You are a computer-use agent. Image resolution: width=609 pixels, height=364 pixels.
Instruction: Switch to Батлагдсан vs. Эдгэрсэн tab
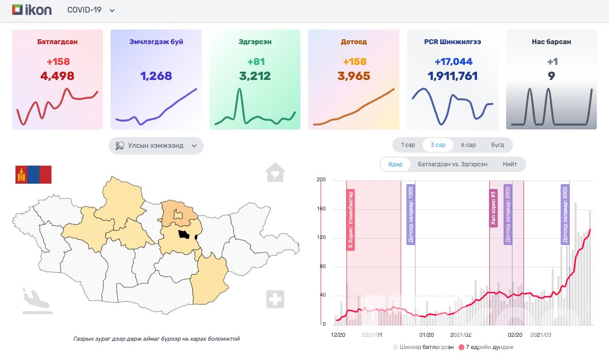click(x=452, y=164)
